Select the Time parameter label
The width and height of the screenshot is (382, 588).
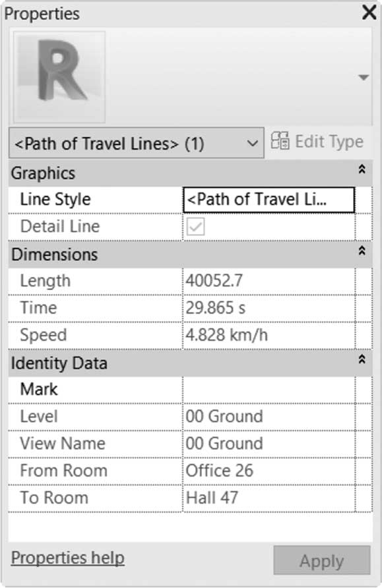(39, 307)
